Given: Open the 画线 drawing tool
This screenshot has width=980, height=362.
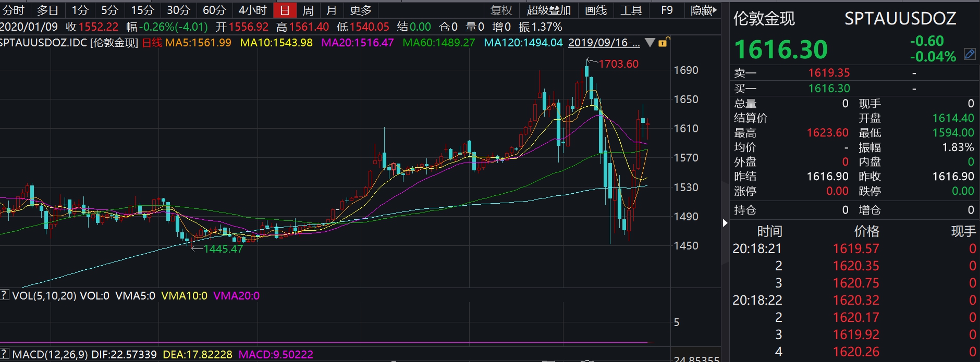Looking at the screenshot, I should coord(596,10).
